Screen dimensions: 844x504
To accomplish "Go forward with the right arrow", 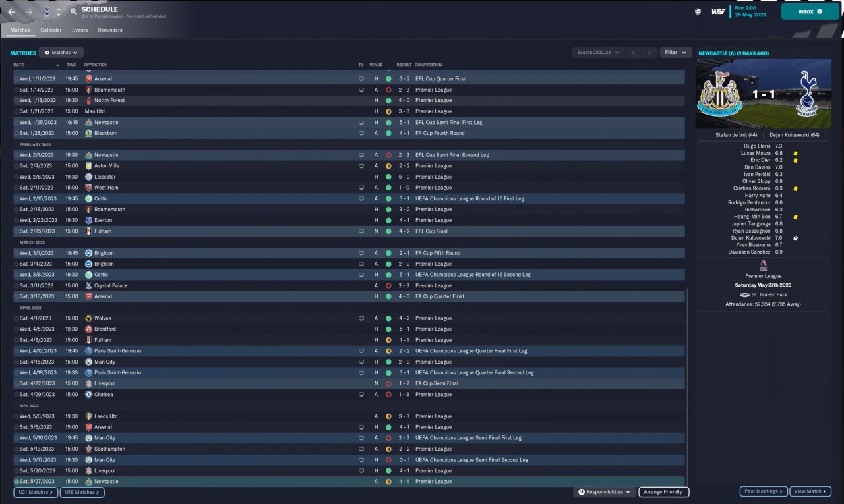I will click(x=29, y=12).
